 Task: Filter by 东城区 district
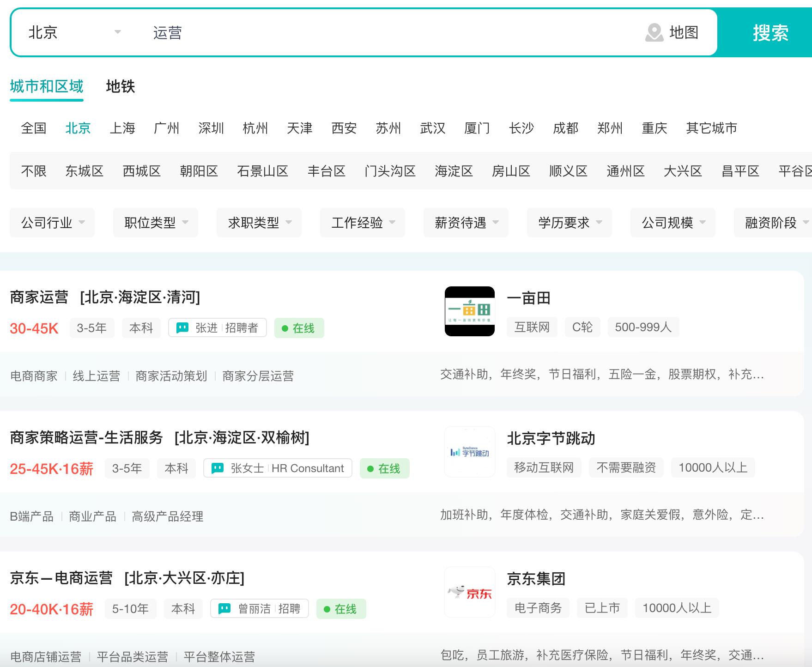[85, 171]
